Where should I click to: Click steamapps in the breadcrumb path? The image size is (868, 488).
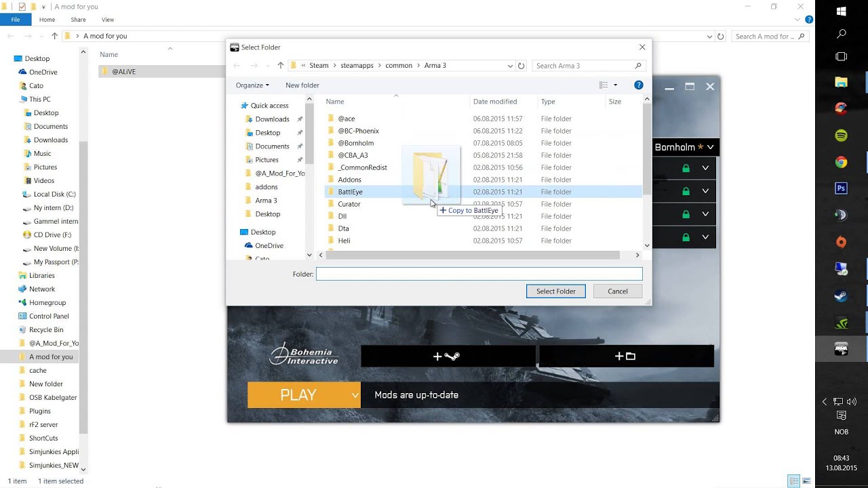click(x=357, y=66)
